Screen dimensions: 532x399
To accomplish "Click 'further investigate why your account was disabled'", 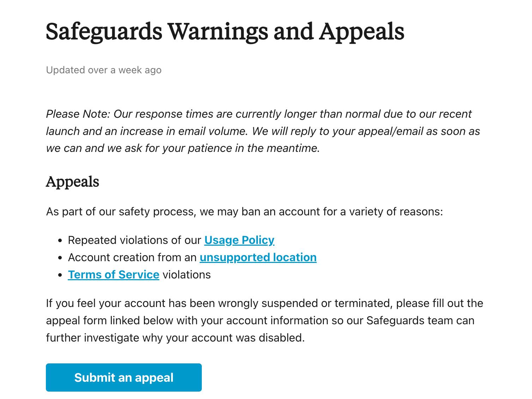I will tap(175, 338).
